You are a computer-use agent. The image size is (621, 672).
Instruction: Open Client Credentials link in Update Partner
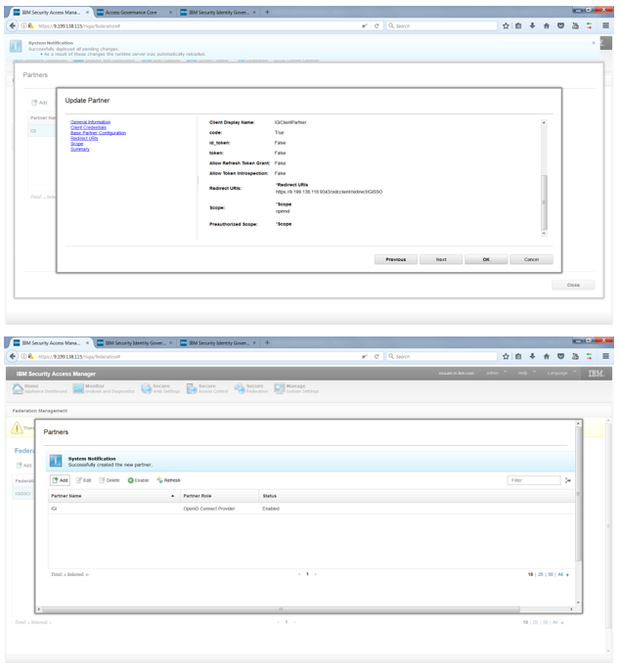(88, 128)
